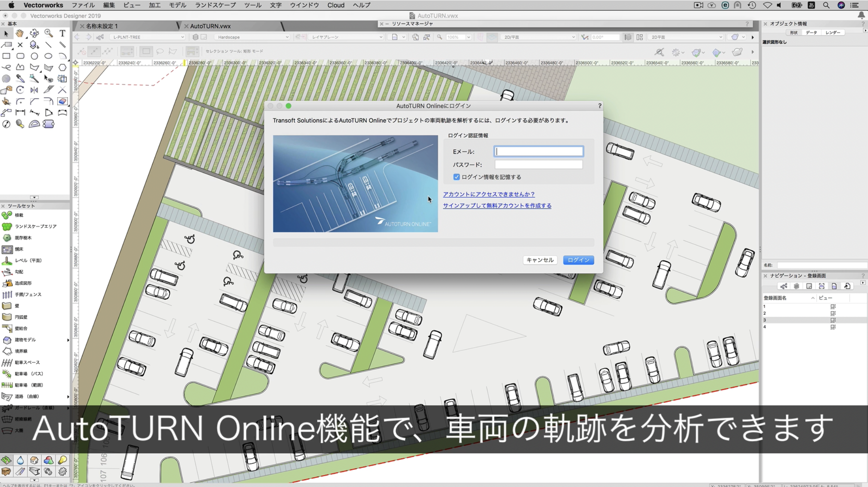
Task: Select the Text tool
Action: pos(62,34)
